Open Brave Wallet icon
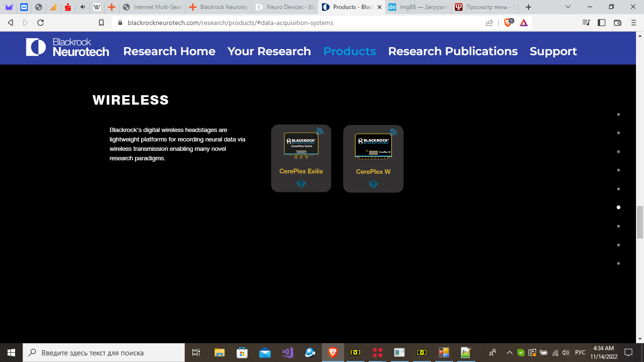 [x=618, y=23]
